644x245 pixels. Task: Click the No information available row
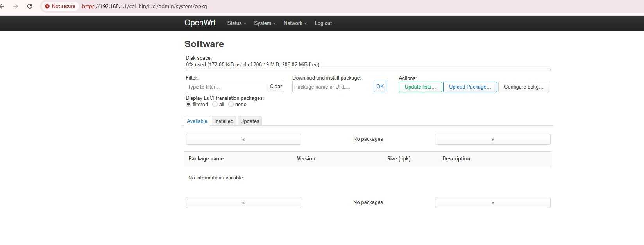pos(368,178)
